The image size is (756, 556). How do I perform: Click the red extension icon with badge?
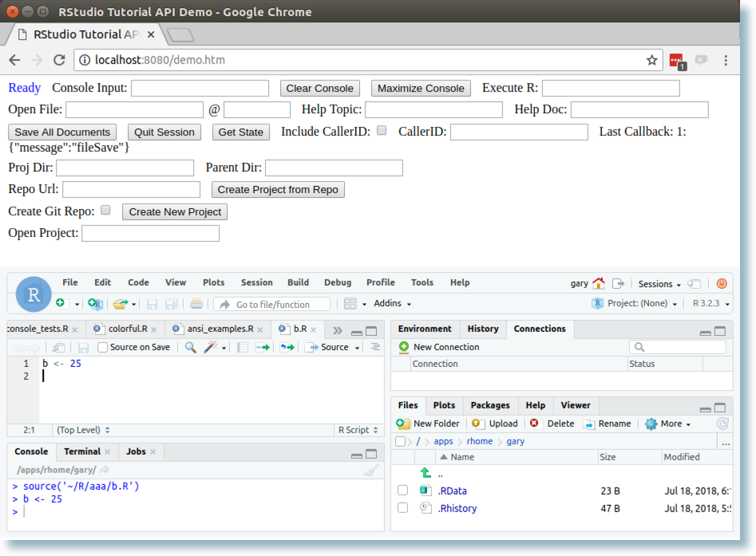pos(678,61)
